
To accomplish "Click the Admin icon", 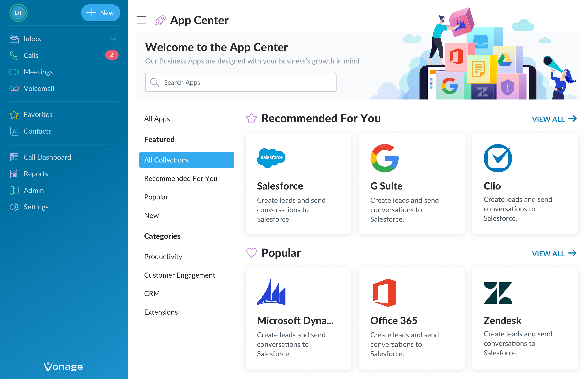I will [14, 190].
